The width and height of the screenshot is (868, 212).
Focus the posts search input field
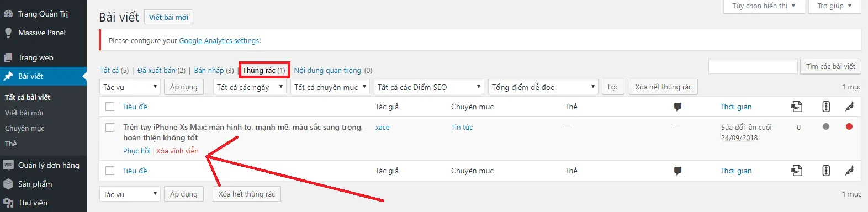coord(753,66)
